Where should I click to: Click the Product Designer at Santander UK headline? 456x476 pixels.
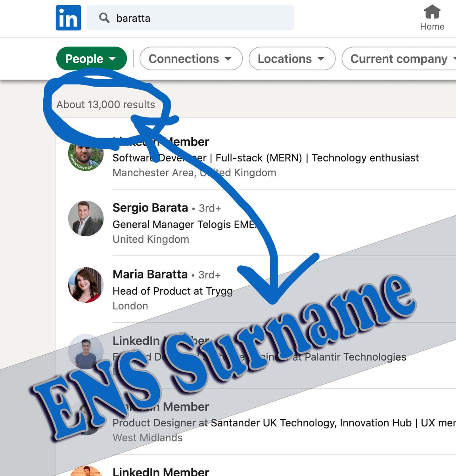284,423
